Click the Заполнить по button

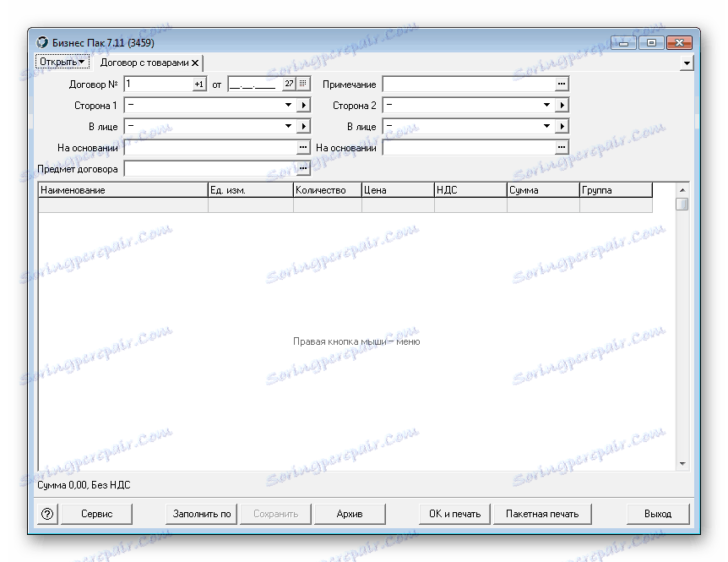point(202,514)
